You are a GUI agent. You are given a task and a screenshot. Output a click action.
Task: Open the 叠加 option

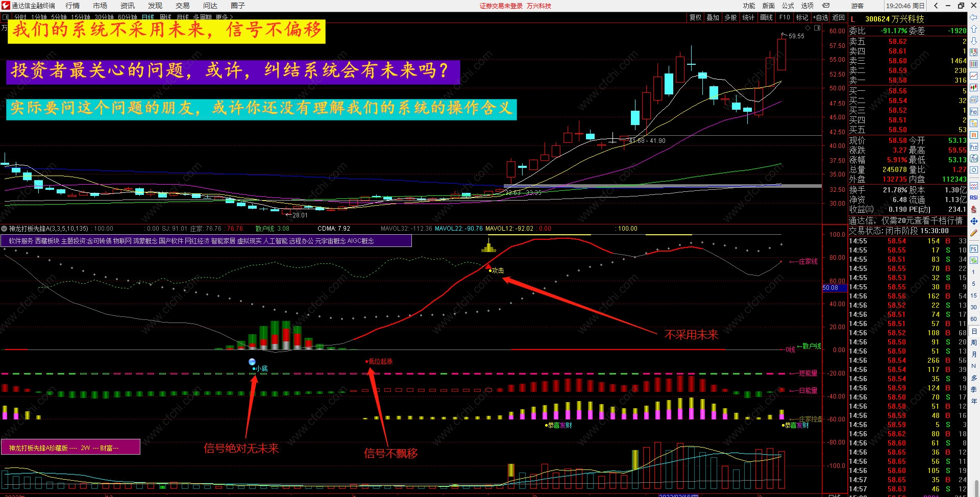click(713, 17)
